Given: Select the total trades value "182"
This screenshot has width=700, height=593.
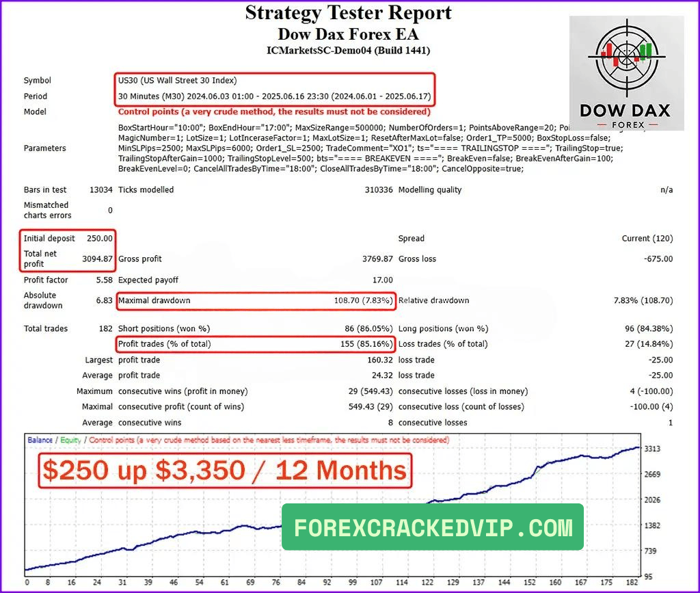Looking at the screenshot, I should point(106,329).
